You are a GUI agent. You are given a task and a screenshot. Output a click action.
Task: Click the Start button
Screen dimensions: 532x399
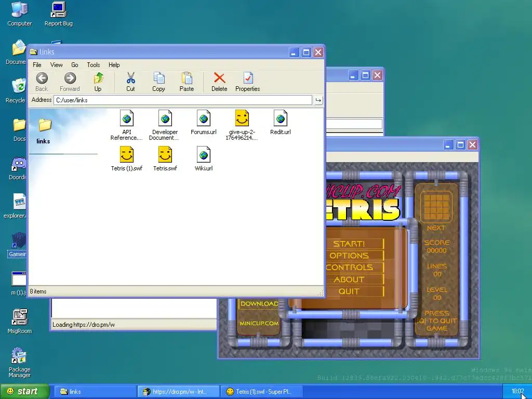click(24, 391)
